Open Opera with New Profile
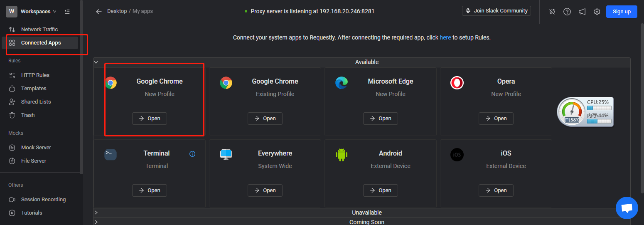 pyautogui.click(x=496, y=119)
